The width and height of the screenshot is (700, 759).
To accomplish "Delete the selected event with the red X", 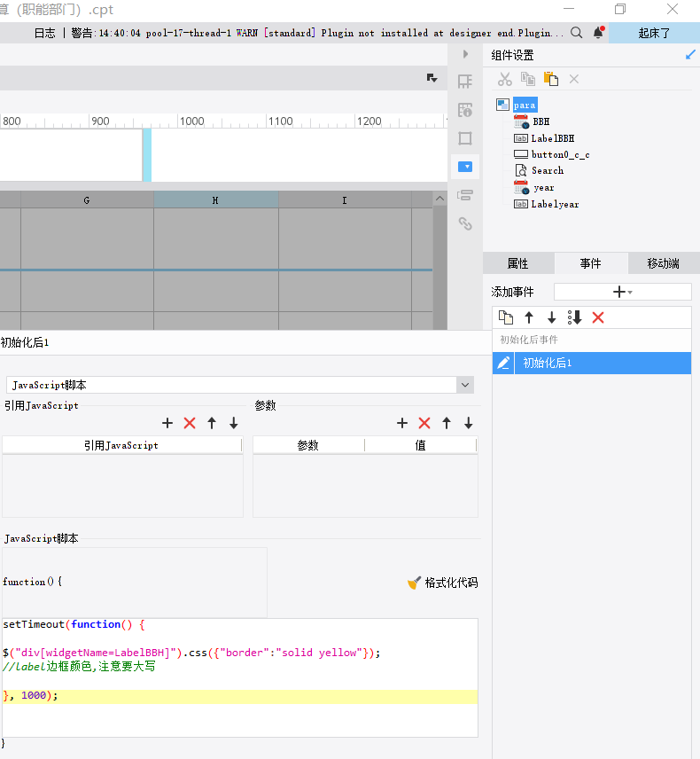I will point(598,317).
